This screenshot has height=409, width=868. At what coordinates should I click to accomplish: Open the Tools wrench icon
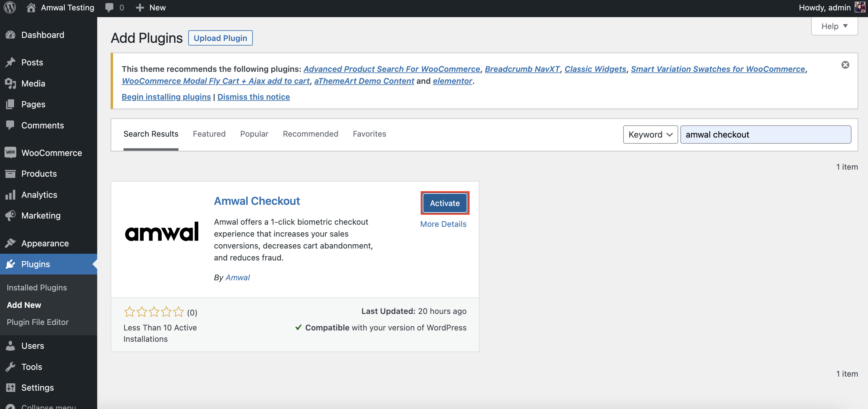point(10,367)
